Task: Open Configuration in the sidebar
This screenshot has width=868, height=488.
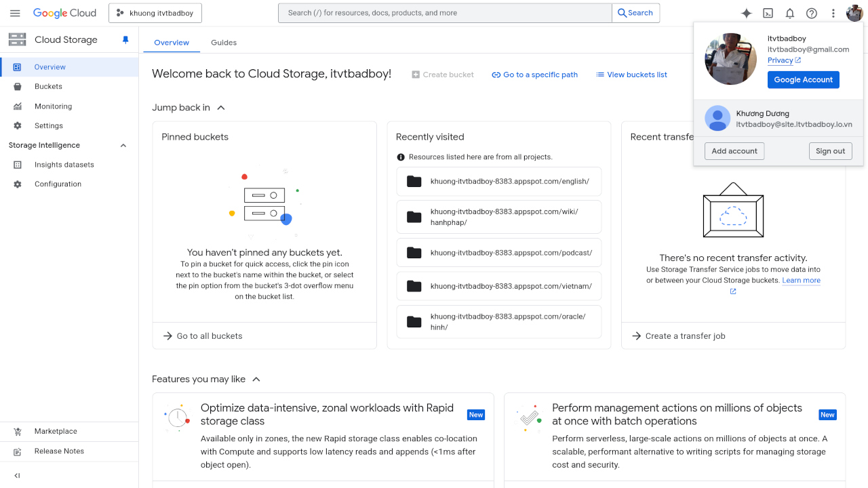Action: coord(69,184)
